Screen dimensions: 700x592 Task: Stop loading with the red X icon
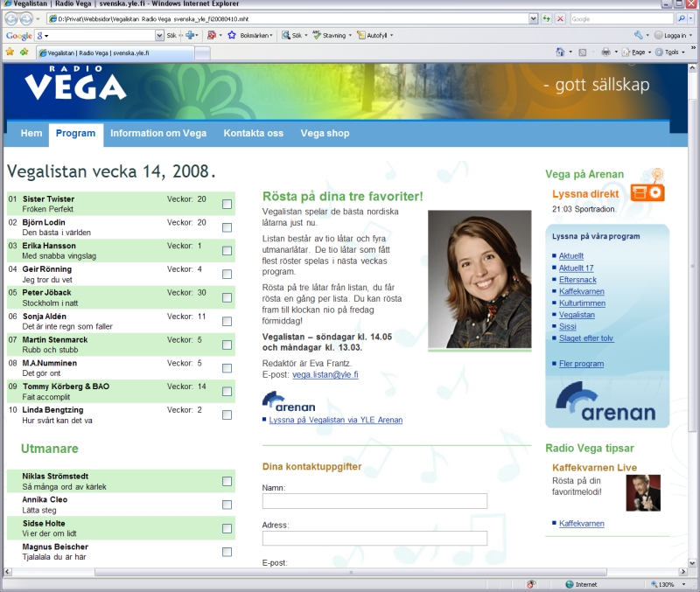[x=560, y=18]
